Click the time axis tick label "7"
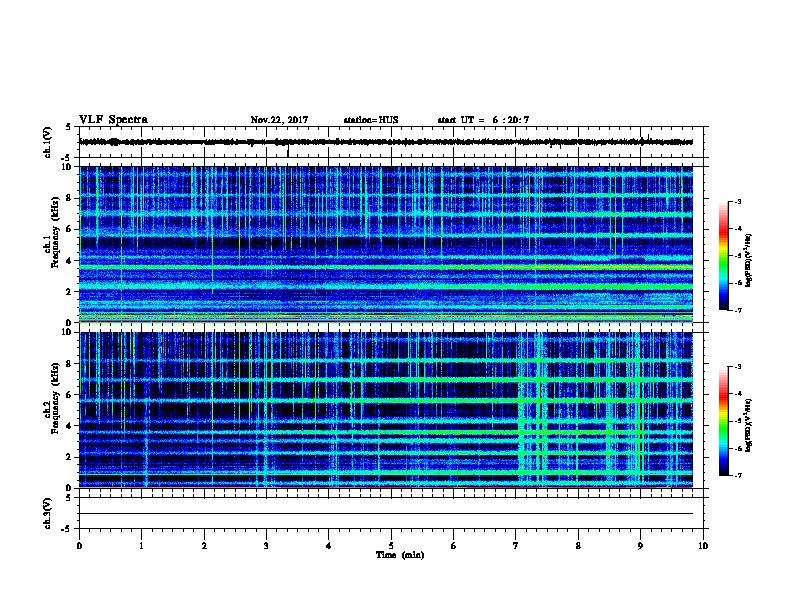This screenshot has height=612, width=792. (516, 546)
